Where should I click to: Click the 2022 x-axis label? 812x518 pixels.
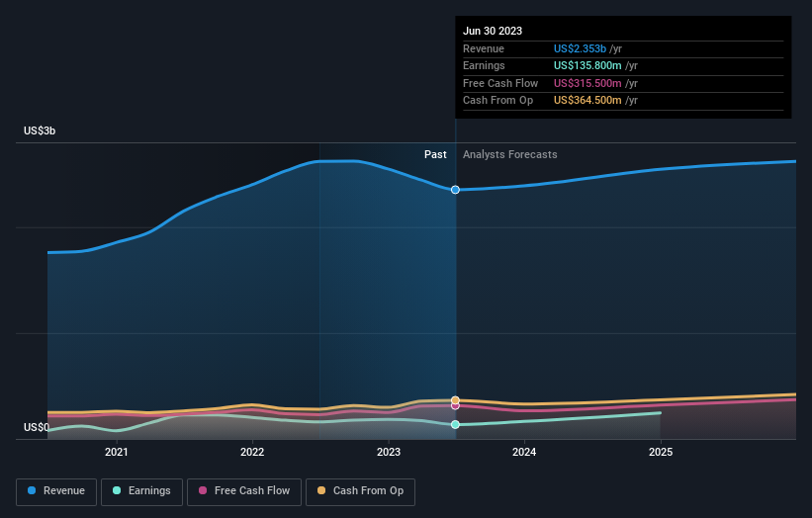point(252,452)
